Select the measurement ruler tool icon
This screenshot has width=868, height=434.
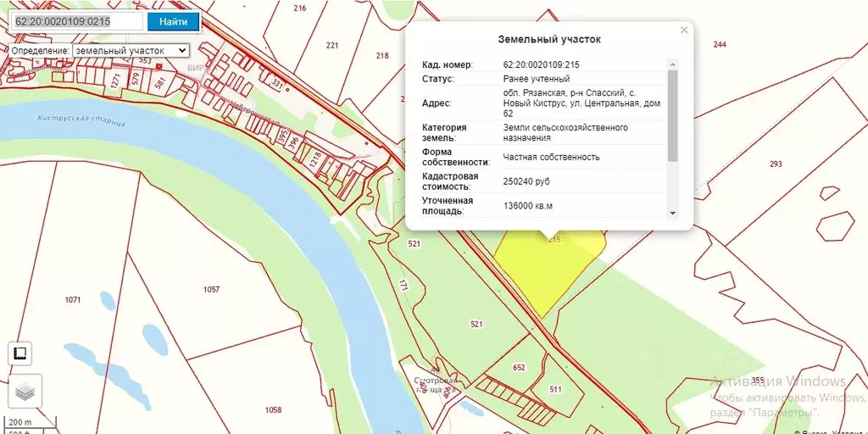[x=20, y=353]
